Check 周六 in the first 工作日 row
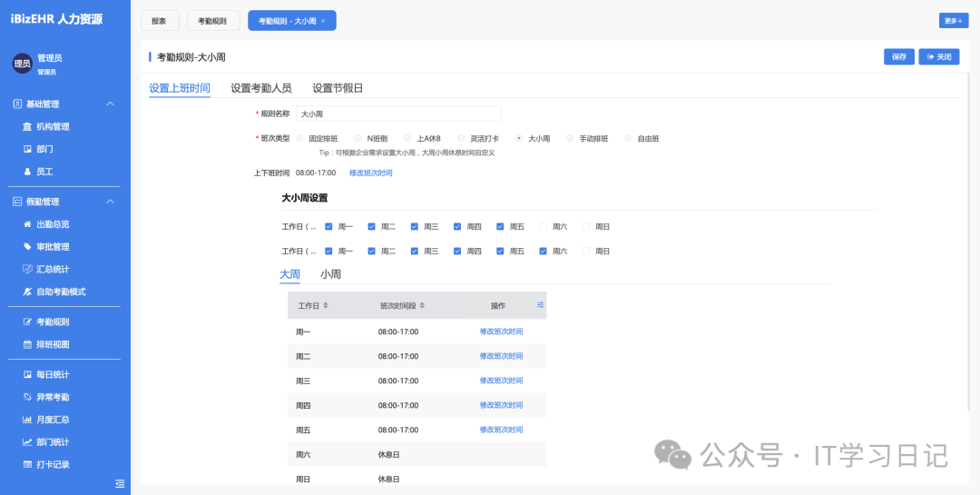 (x=544, y=227)
